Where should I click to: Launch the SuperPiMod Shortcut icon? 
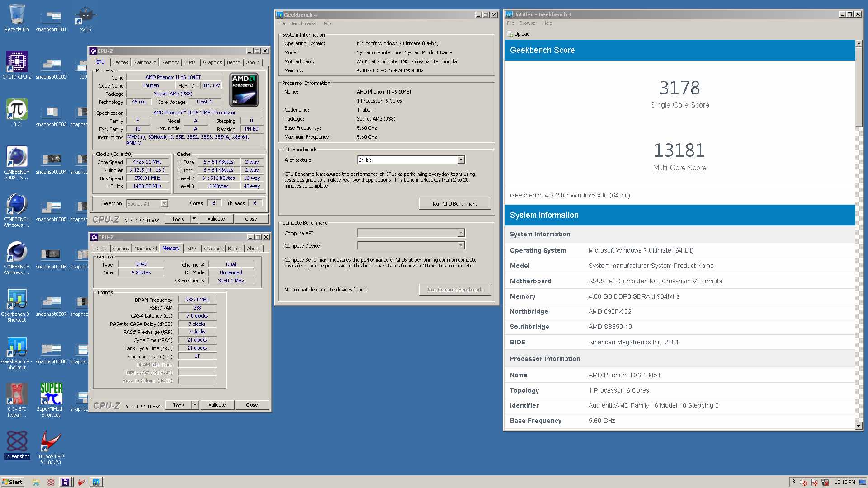[51, 400]
